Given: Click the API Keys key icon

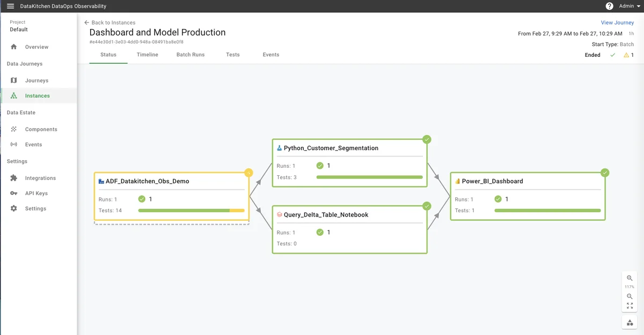Looking at the screenshot, I should 14,193.
